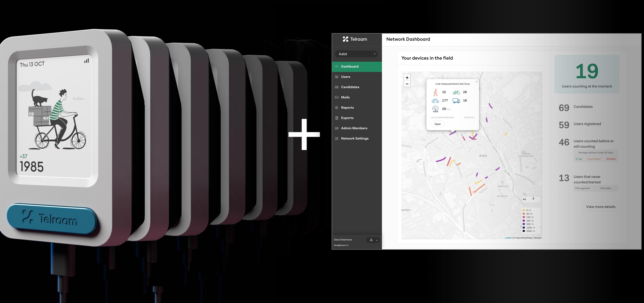Viewport: 644px width, 303px height.
Task: Select the Dashboard menu item
Action: pos(357,67)
